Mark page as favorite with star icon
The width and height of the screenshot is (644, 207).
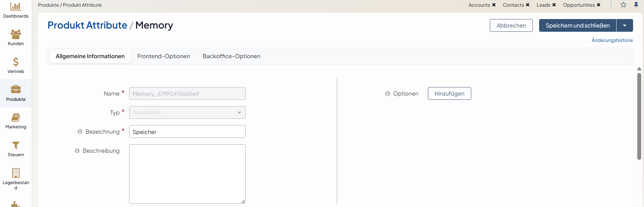[x=623, y=5]
